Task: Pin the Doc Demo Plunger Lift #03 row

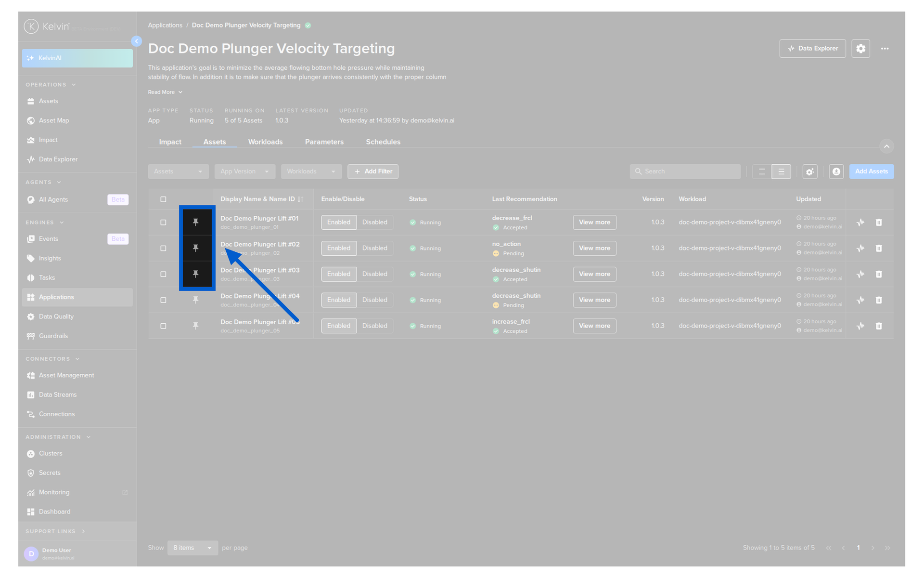Action: [x=195, y=274]
